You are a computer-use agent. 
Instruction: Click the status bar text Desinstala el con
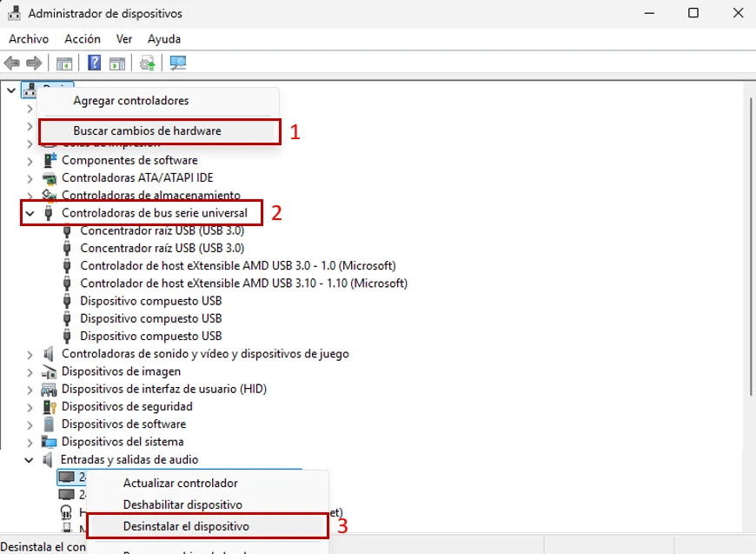(x=43, y=547)
